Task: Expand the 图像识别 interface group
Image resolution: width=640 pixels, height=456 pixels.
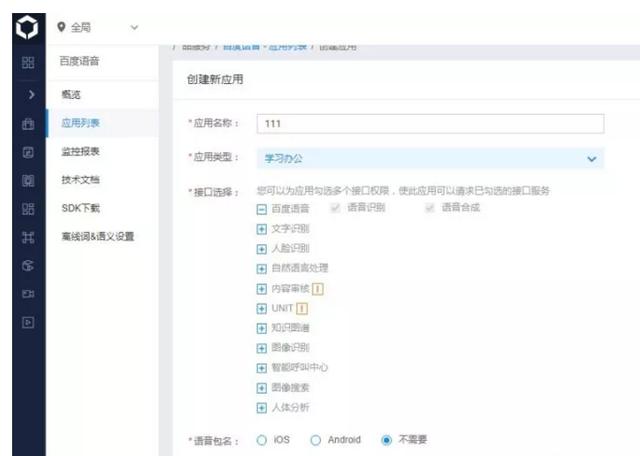Action: pyautogui.click(x=262, y=348)
